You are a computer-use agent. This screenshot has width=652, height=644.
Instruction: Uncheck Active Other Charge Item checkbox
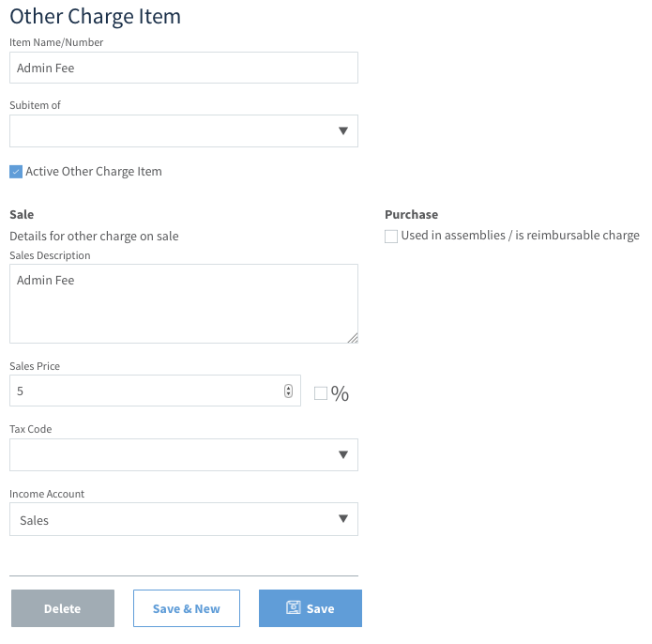click(16, 172)
